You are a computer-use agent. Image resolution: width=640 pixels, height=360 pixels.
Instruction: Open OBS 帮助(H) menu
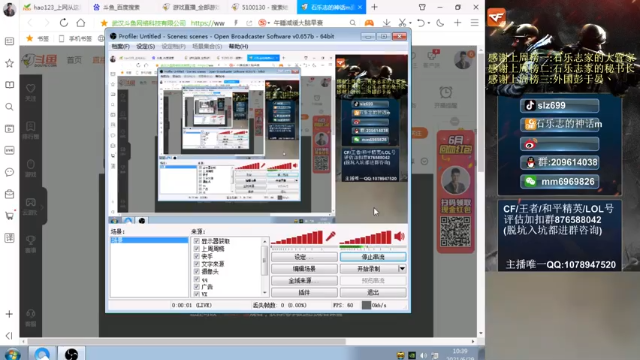238,47
